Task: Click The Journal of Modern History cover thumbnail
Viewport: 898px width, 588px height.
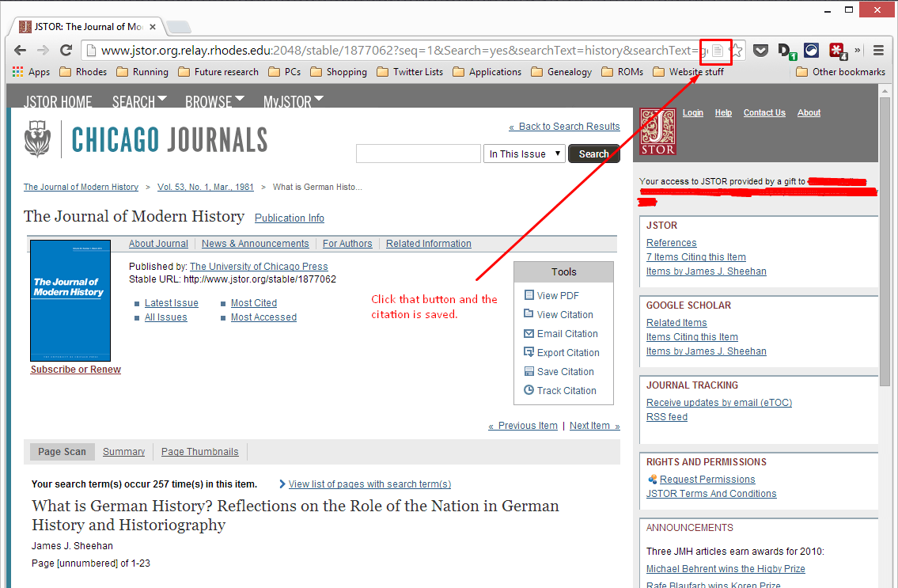Action: (70, 301)
